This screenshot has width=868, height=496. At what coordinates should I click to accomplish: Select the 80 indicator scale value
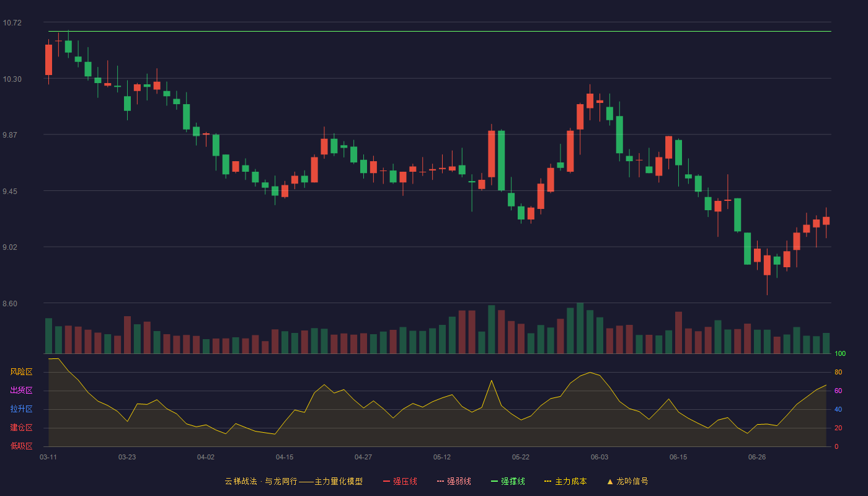tap(838, 373)
